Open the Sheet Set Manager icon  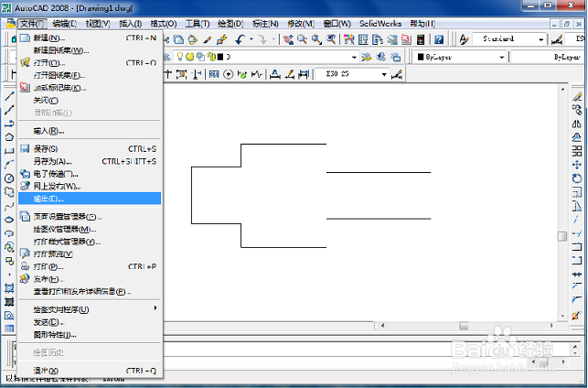tap(392, 39)
